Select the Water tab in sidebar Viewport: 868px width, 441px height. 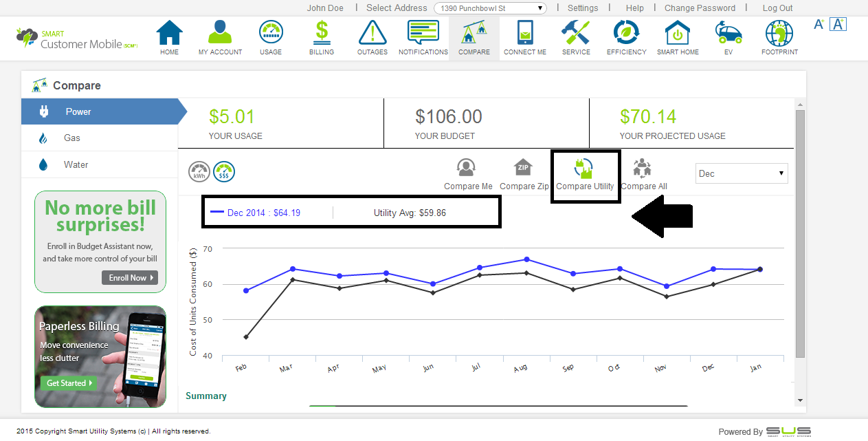(x=76, y=164)
